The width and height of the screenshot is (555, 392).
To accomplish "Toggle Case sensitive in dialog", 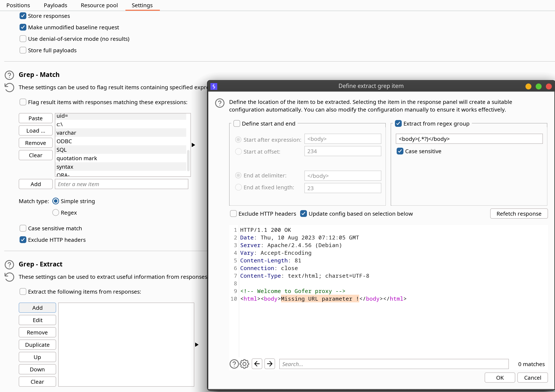I will coord(400,151).
